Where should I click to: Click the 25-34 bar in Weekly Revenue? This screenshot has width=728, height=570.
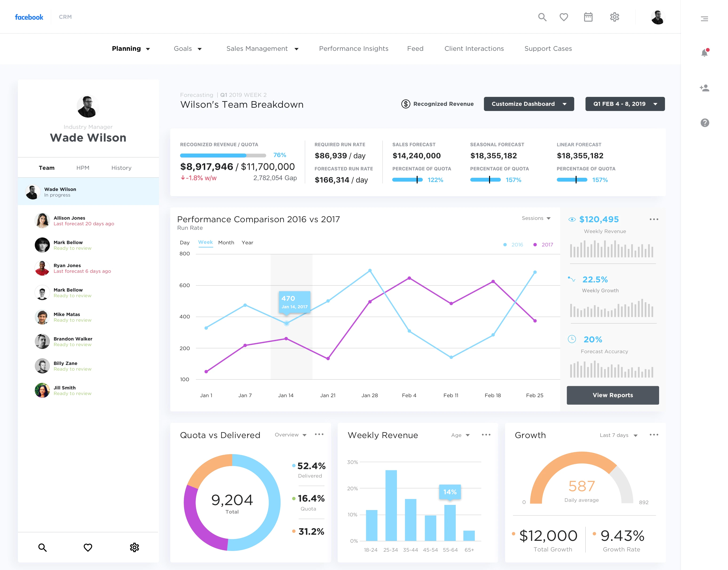coord(391,505)
